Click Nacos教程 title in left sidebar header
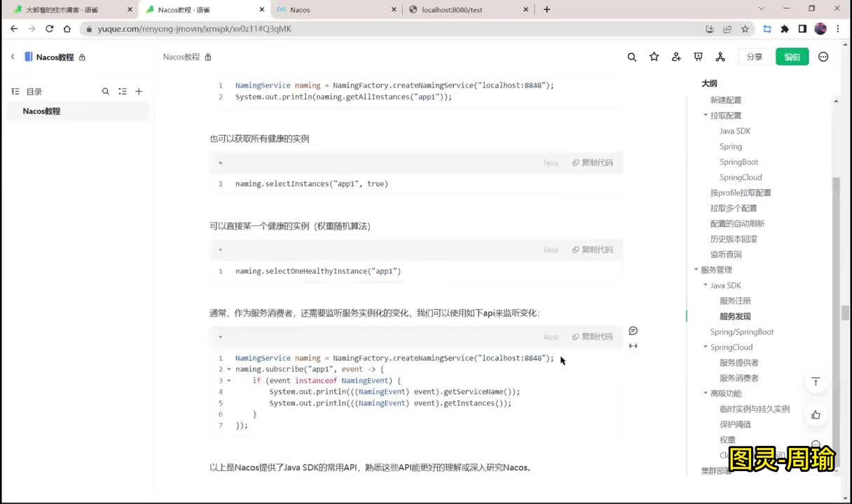 [x=55, y=57]
